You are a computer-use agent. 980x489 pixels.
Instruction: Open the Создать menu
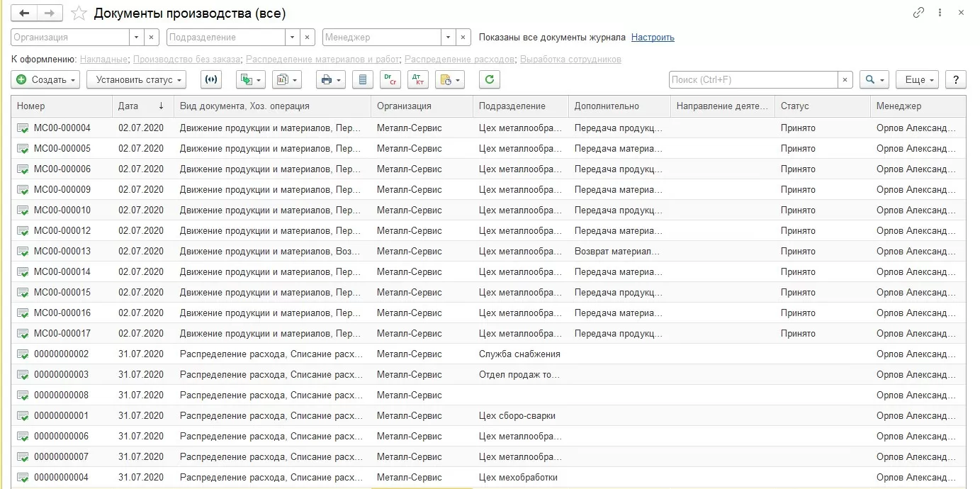(x=45, y=80)
